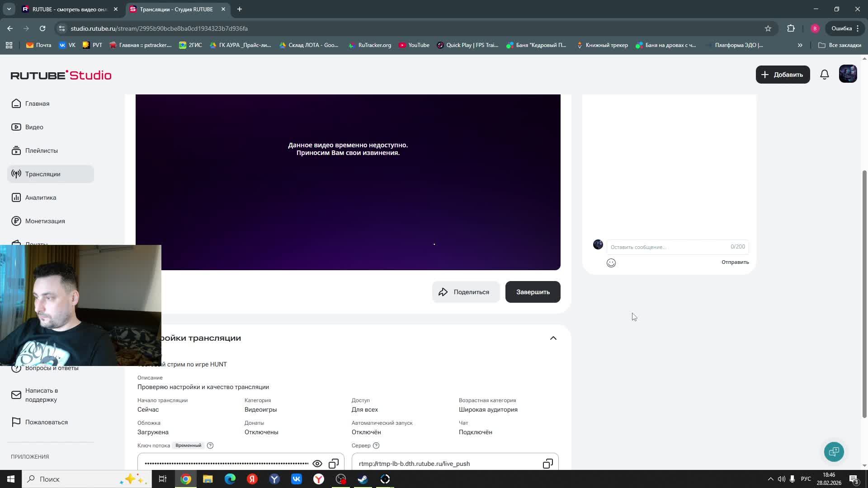Copy the stream key to the clipboard
The image size is (868, 488).
click(334, 464)
